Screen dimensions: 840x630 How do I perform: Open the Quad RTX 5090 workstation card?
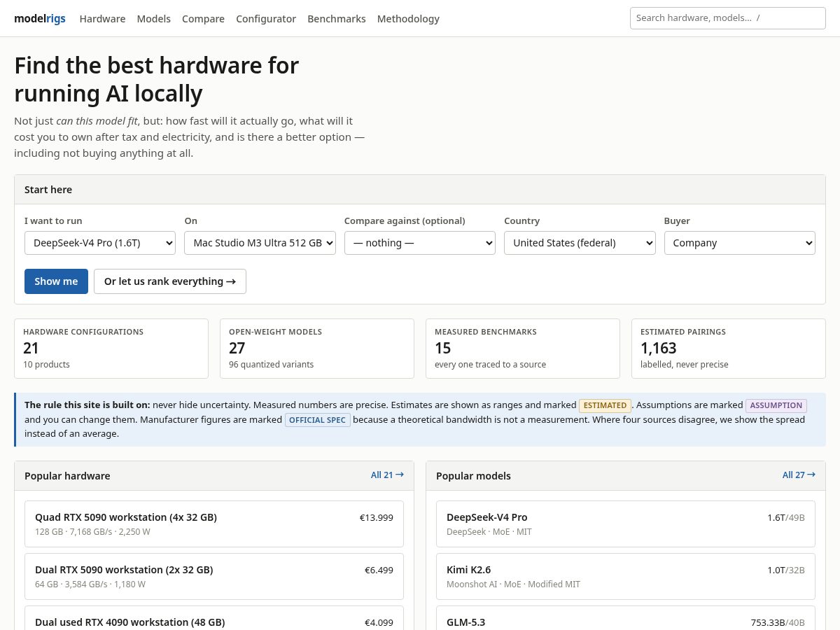[x=214, y=524]
